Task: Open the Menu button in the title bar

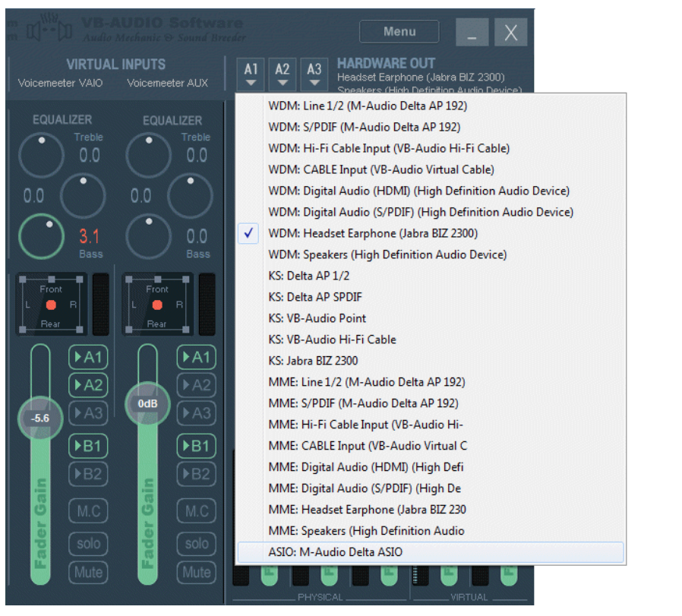Action: [399, 31]
